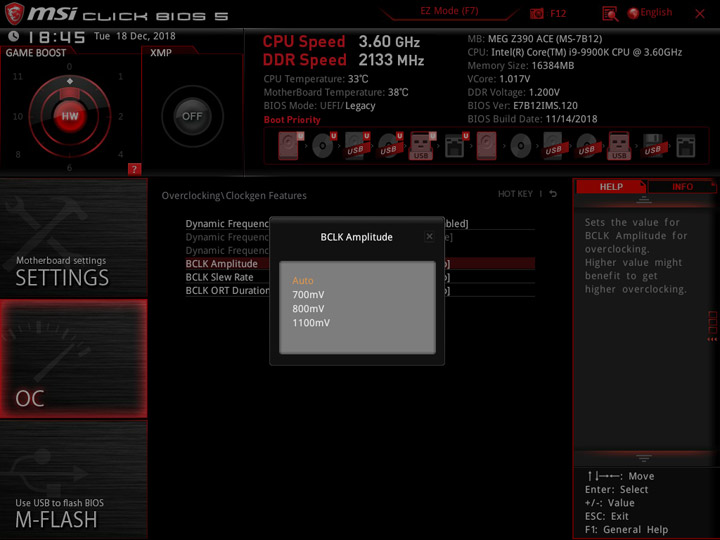Open the search magnifier icon
The height and width of the screenshot is (540, 720).
(610, 14)
